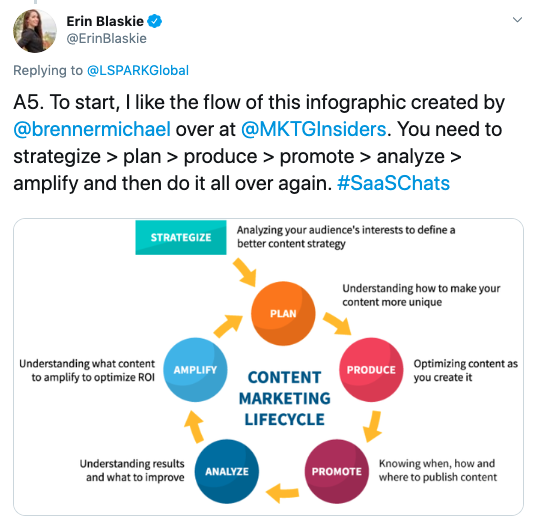Click the red PRODUCE circle
This screenshot has height=527, width=538.
pos(371,370)
